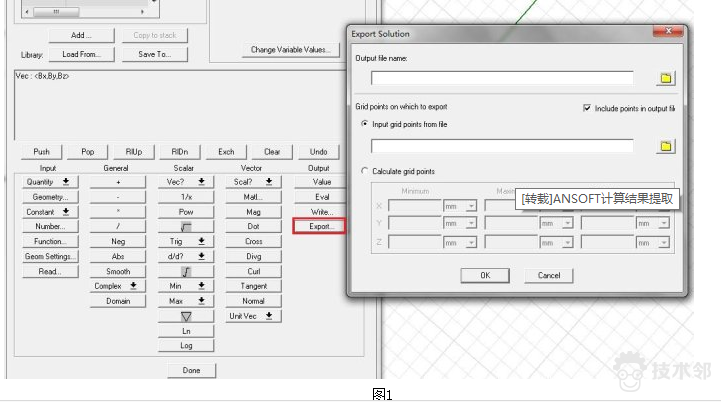Expand the Vec? scalar dropdown
Screen dimensions: 721x402
click(186, 182)
